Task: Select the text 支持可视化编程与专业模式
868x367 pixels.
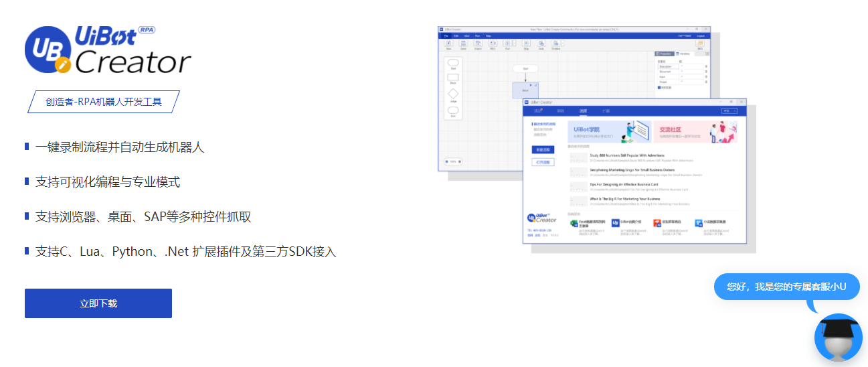Action: tap(108, 181)
